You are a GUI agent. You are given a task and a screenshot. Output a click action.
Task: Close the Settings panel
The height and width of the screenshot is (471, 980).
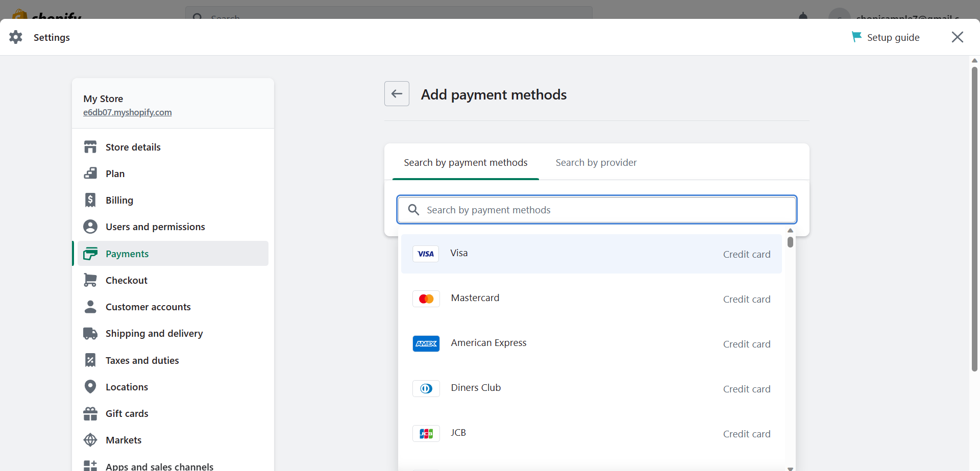coord(958,37)
